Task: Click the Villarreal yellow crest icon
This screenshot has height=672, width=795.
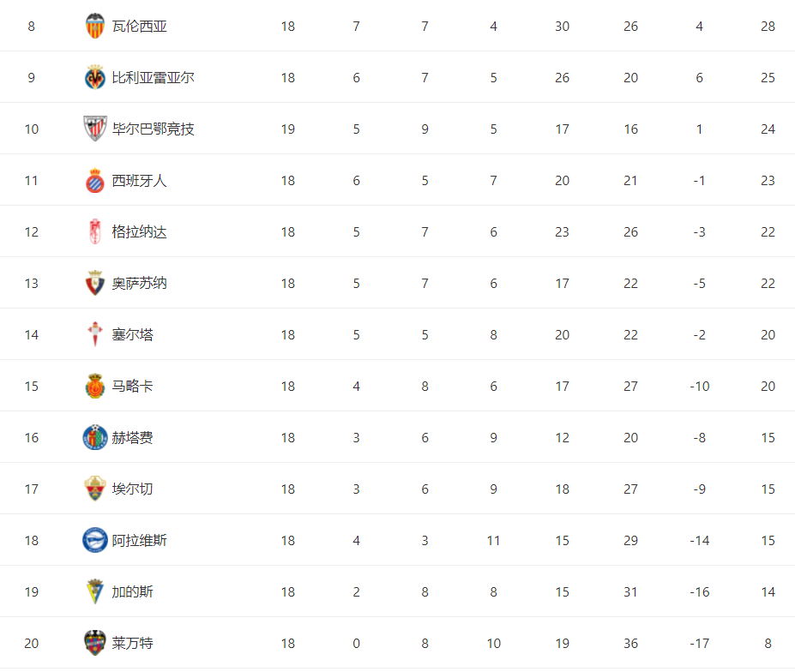Action: pos(95,77)
